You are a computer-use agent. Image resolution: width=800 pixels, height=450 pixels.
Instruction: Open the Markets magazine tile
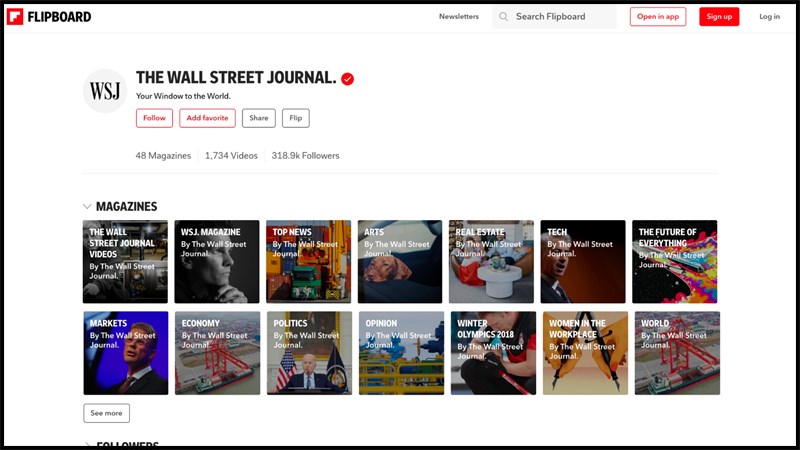(126, 353)
